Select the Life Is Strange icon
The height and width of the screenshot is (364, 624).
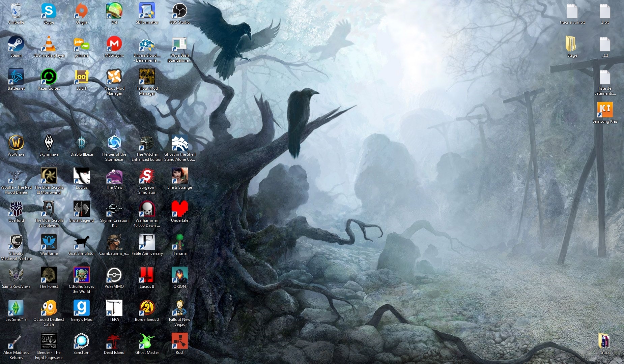(x=179, y=176)
